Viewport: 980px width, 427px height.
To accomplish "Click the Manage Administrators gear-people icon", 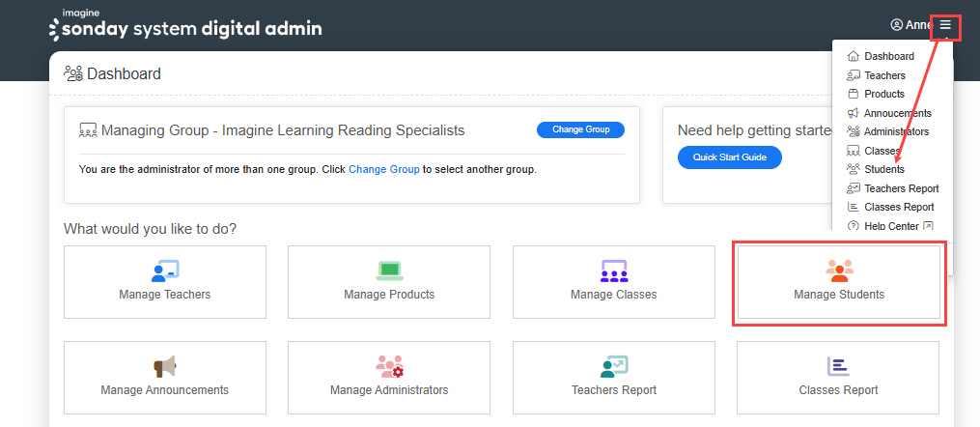I will [389, 366].
